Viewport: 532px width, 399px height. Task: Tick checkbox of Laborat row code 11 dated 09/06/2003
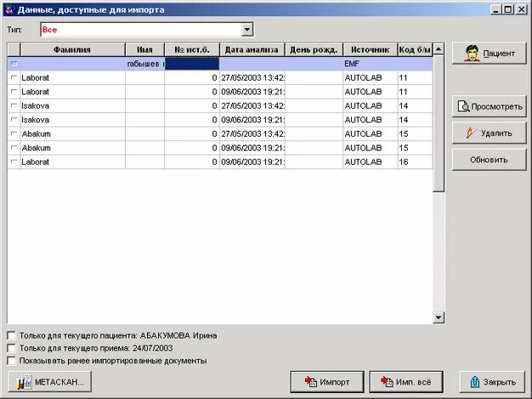coord(14,92)
